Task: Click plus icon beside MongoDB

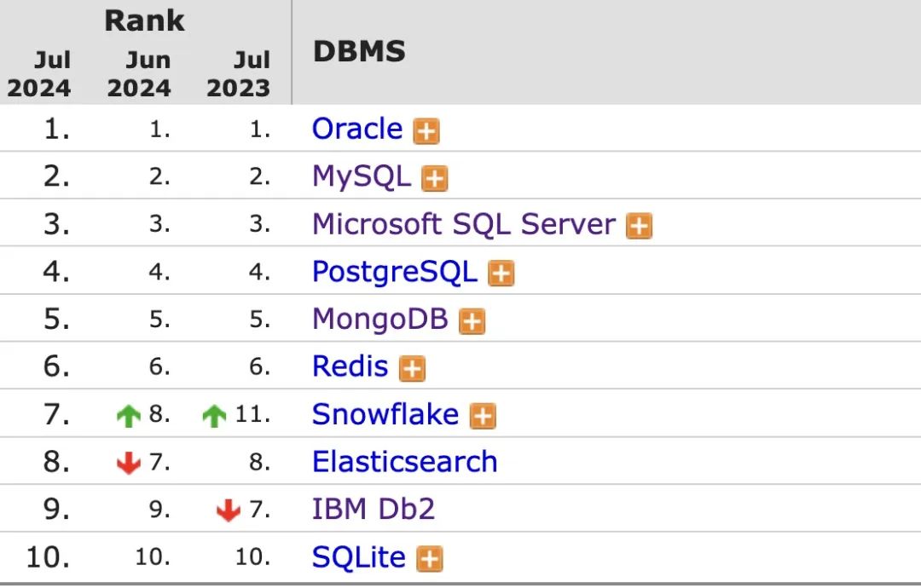Action: pos(472,321)
